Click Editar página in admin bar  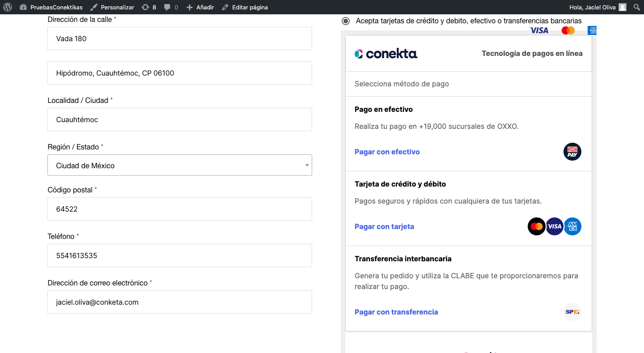[245, 7]
